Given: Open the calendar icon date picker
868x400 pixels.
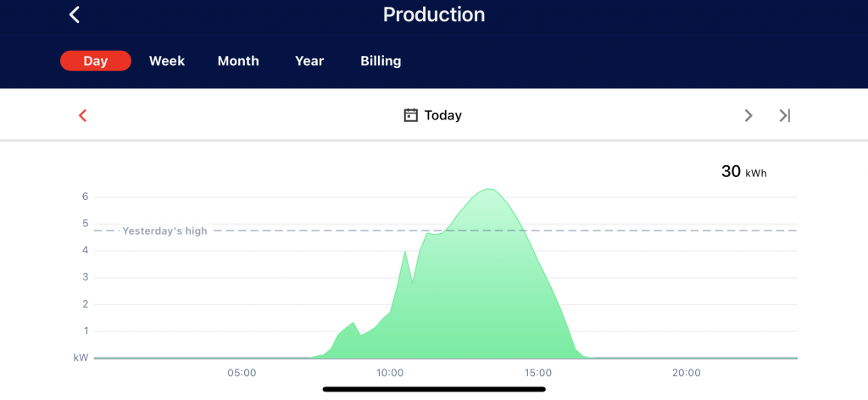Looking at the screenshot, I should (x=411, y=115).
